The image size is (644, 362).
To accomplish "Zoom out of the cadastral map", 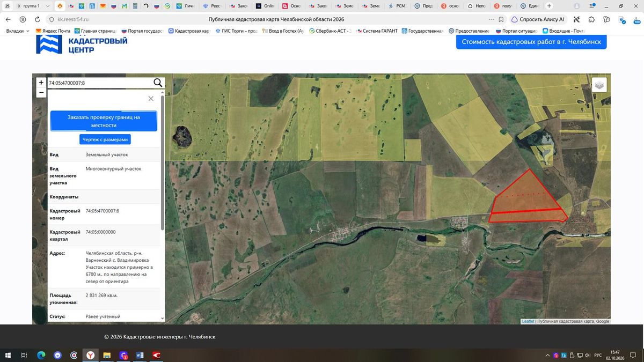I will pos(41,92).
